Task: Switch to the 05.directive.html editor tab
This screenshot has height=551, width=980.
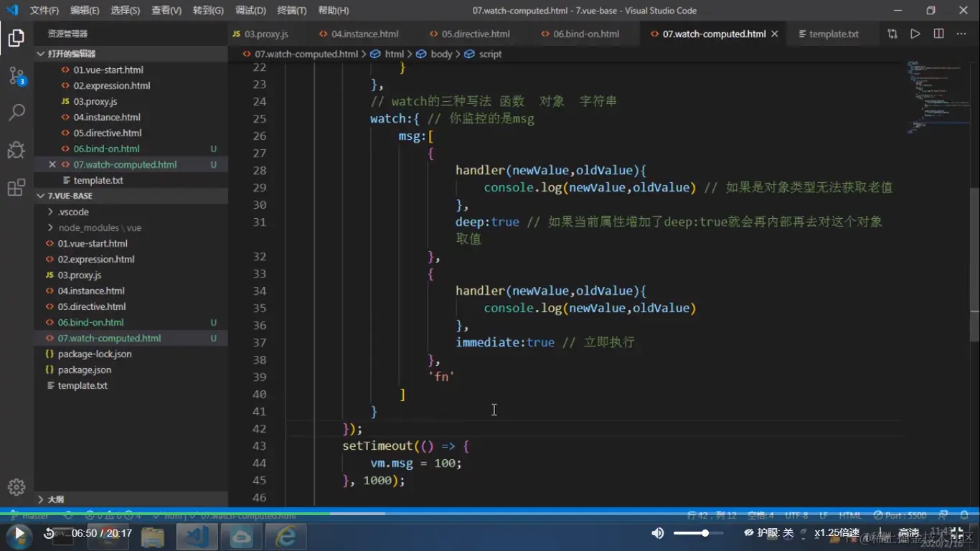Action: 476,34
